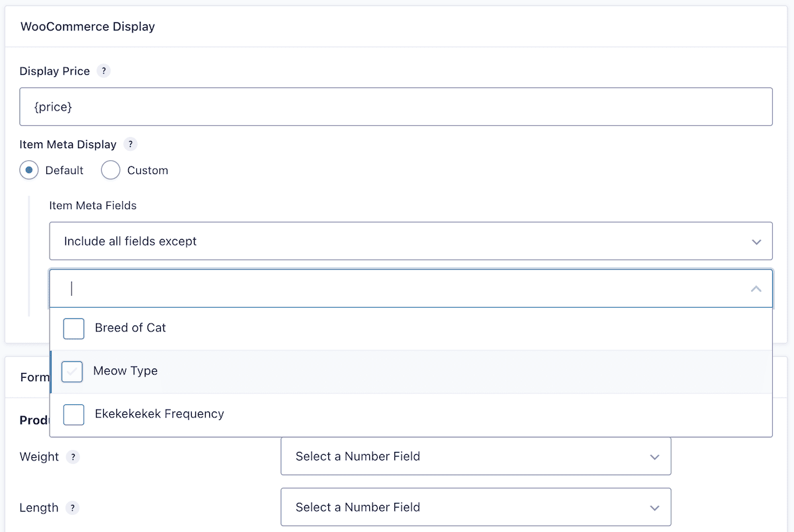Viewport: 794px width, 532px height.
Task: Choose the Meow Type option label
Action: point(126,371)
